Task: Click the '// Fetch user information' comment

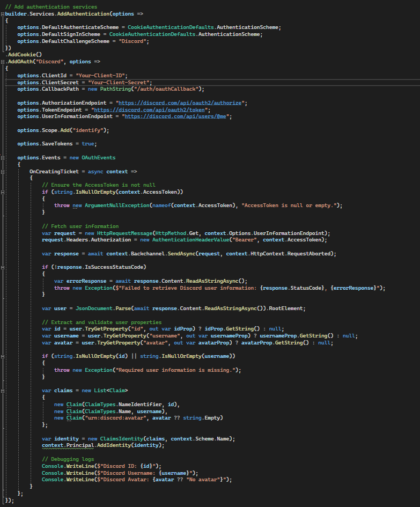Action: (x=80, y=226)
